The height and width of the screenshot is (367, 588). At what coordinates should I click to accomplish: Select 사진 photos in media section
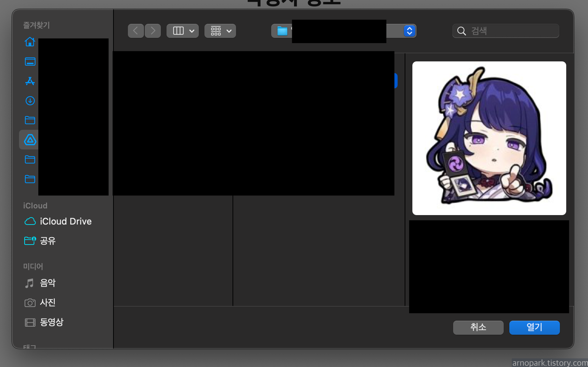(x=40, y=302)
